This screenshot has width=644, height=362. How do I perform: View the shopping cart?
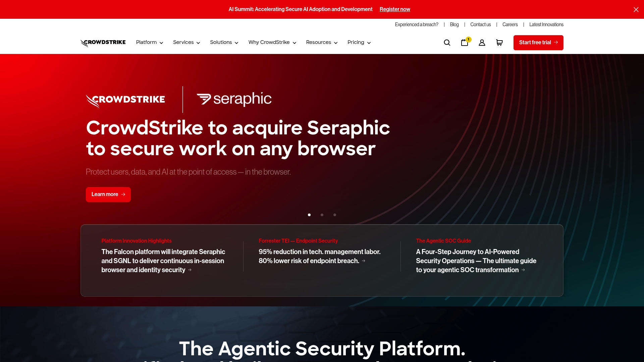pyautogui.click(x=499, y=43)
